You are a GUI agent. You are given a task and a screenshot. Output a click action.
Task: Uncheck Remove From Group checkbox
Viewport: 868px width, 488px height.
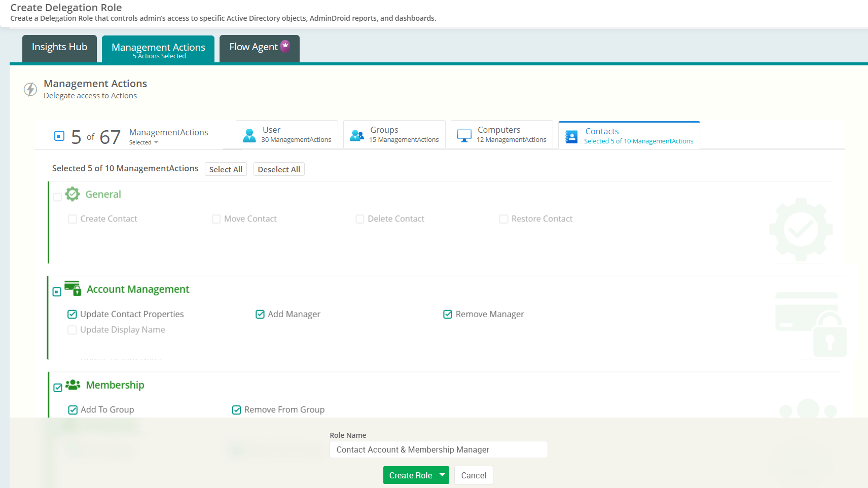(237, 410)
